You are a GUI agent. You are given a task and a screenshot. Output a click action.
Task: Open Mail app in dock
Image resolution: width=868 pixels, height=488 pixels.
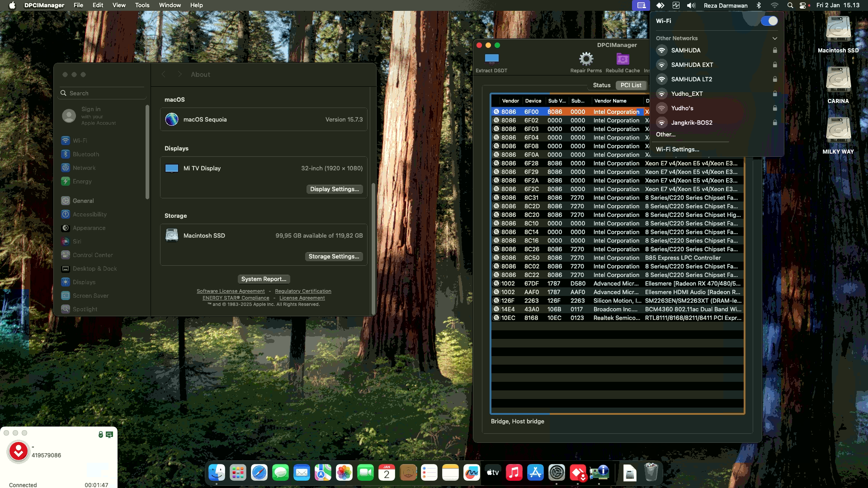302,473
